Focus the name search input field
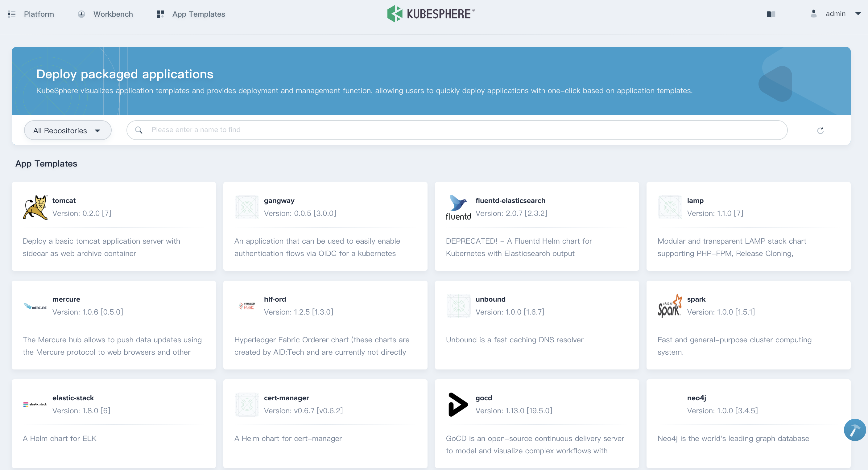868x470 pixels. tap(457, 130)
